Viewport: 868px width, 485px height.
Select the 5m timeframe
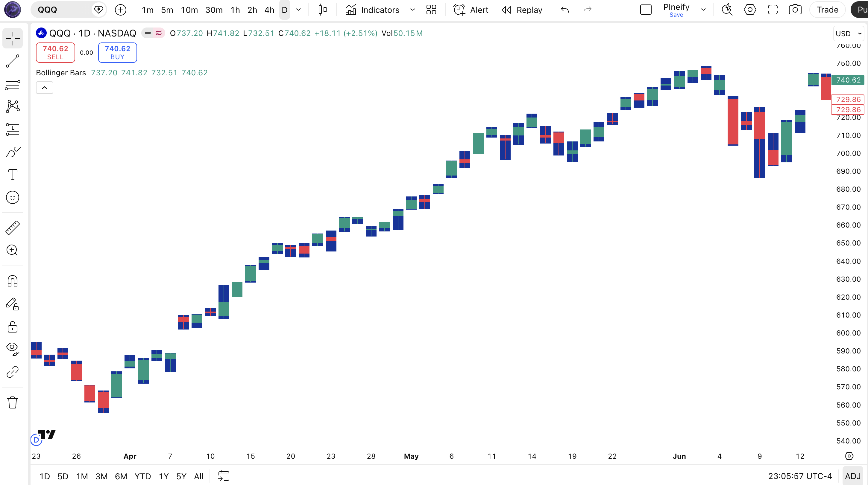[x=167, y=10]
